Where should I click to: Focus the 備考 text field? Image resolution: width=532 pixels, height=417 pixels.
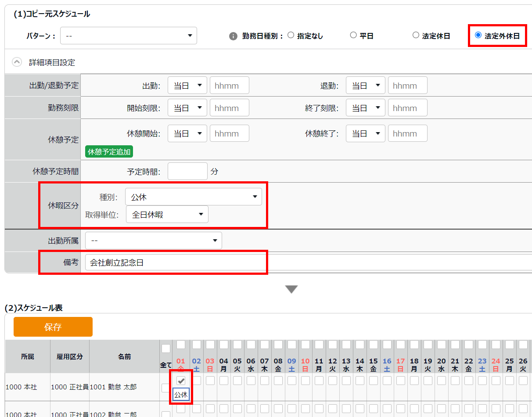(307, 262)
